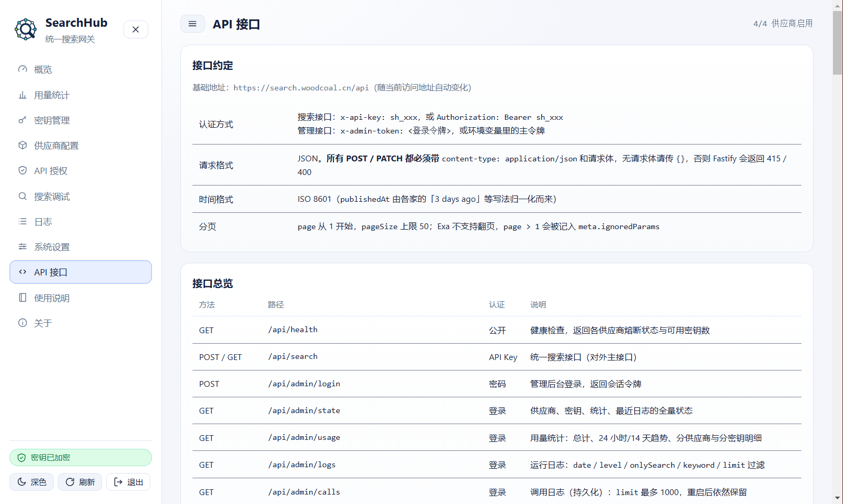The height and width of the screenshot is (504, 843).
Task: Click the 时间格式 row label
Action: (x=216, y=199)
